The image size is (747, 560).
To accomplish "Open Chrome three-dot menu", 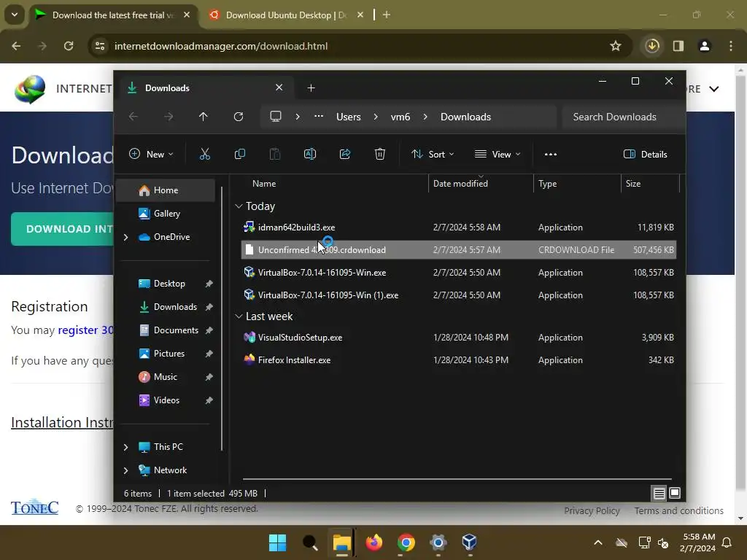I will click(x=731, y=46).
